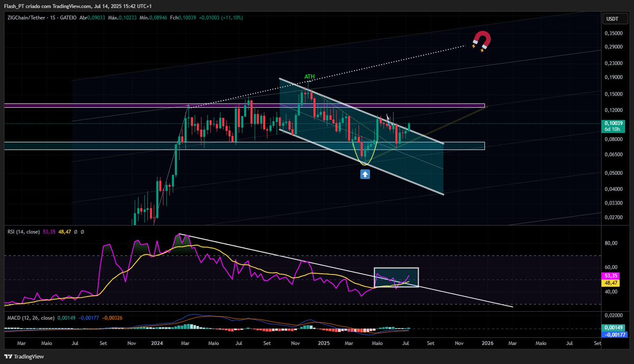Screen dimensions: 634x364
Task: Click the RSI scale label 40,00
Action: click(x=611, y=292)
